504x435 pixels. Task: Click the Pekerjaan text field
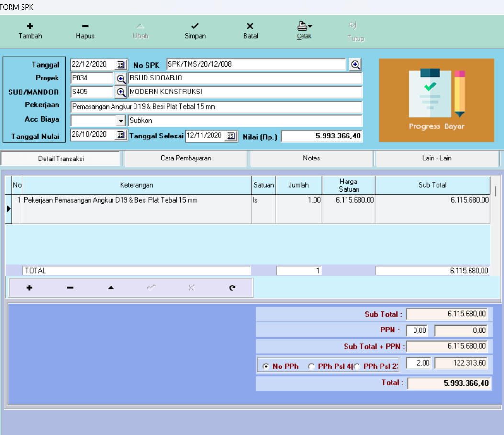pyautogui.click(x=215, y=107)
